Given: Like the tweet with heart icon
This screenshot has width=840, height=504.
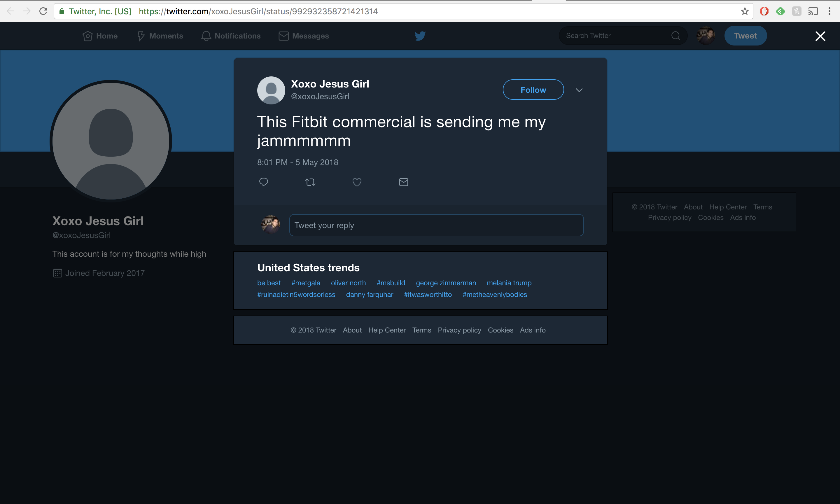Looking at the screenshot, I should pyautogui.click(x=357, y=182).
